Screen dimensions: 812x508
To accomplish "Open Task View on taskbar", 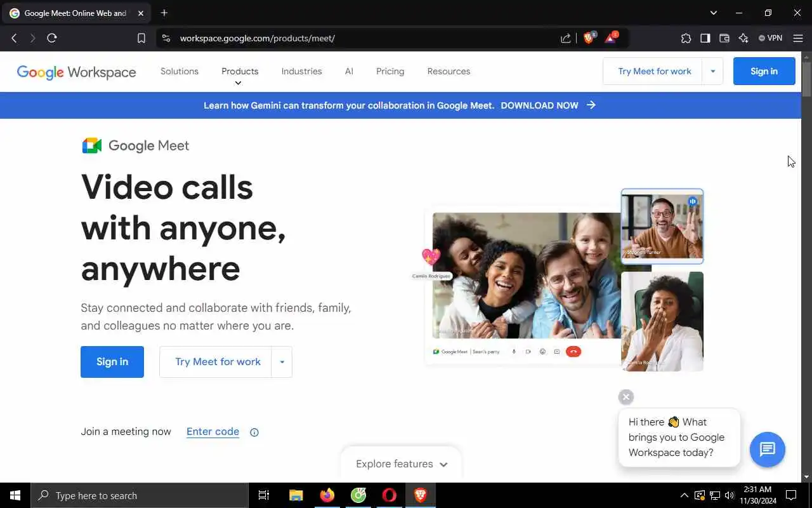I will click(264, 495).
